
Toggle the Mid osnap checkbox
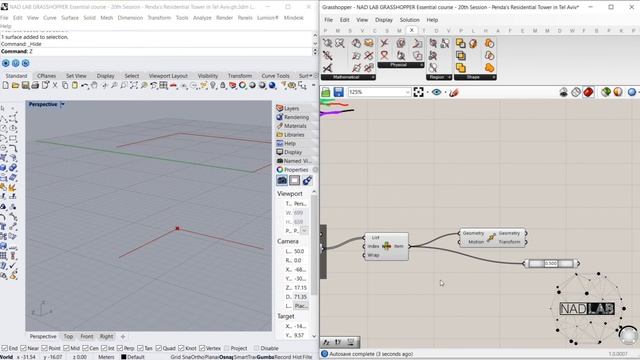coord(66,348)
